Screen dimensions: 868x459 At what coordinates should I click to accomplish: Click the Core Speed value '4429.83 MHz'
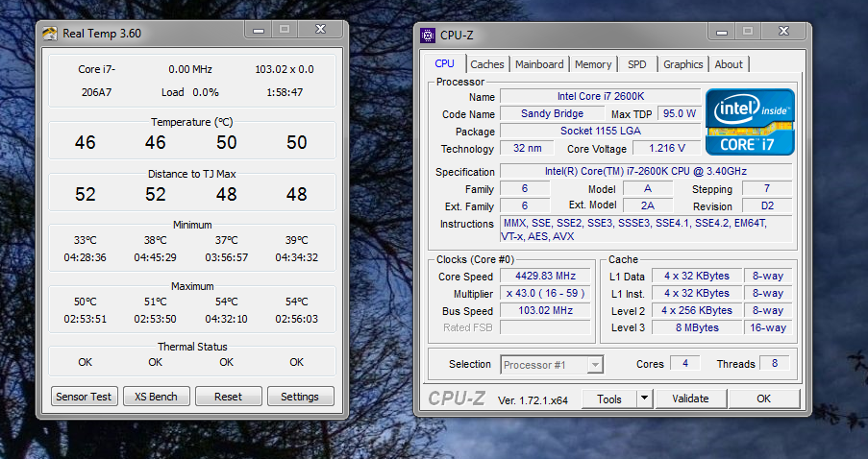coord(545,276)
